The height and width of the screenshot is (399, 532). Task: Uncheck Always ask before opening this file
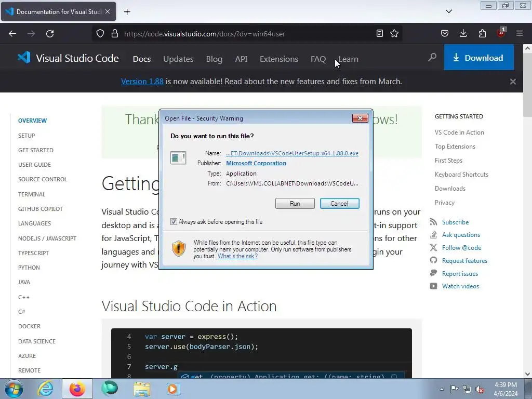tap(174, 221)
